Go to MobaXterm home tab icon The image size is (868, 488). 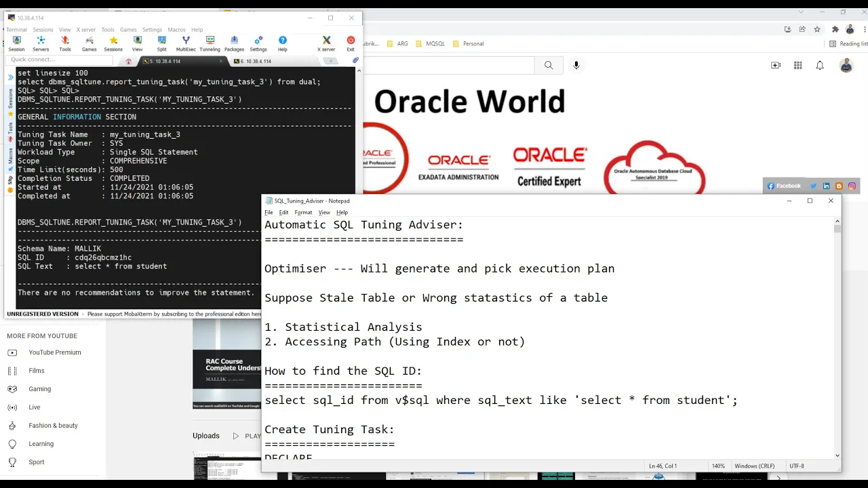tap(129, 61)
